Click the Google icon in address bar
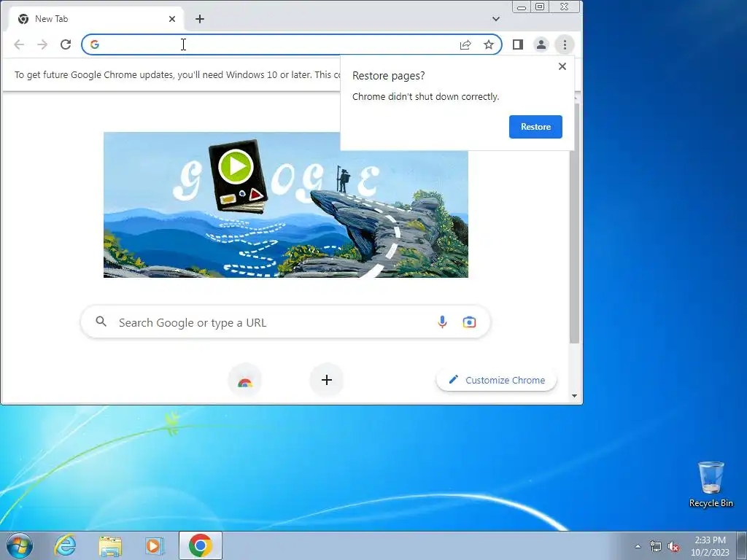This screenshot has width=747, height=560. pyautogui.click(x=95, y=44)
